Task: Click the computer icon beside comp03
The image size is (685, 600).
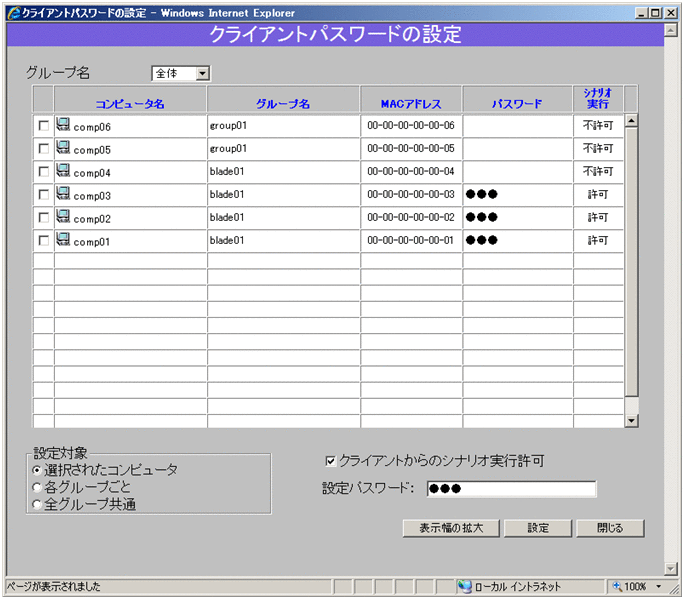Action: click(x=63, y=194)
